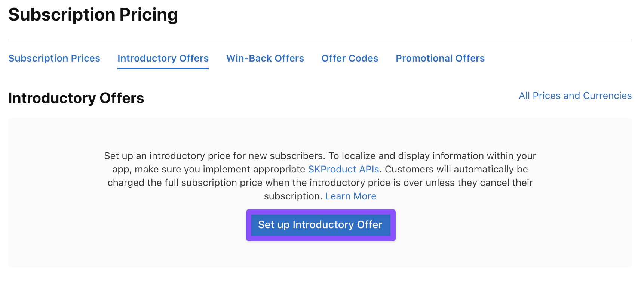The height and width of the screenshot is (286, 644).
Task: Check SKProduct APIs documentation
Action: pyautogui.click(x=343, y=169)
